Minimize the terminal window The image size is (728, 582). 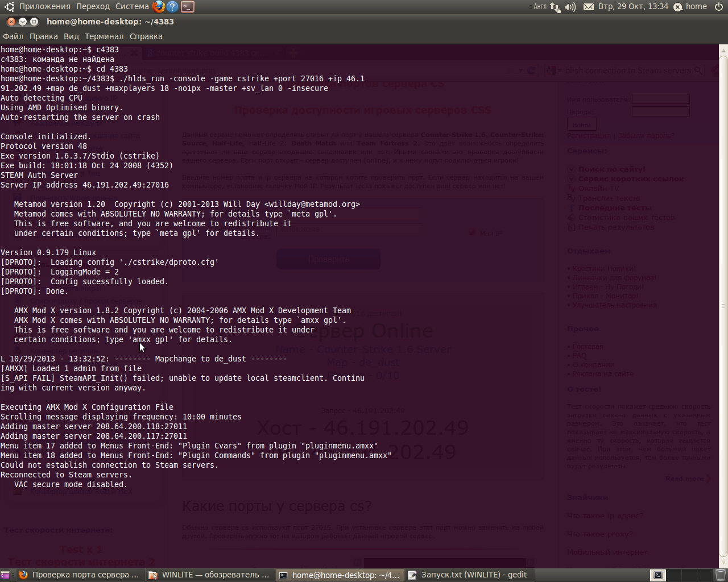[x=23, y=22]
